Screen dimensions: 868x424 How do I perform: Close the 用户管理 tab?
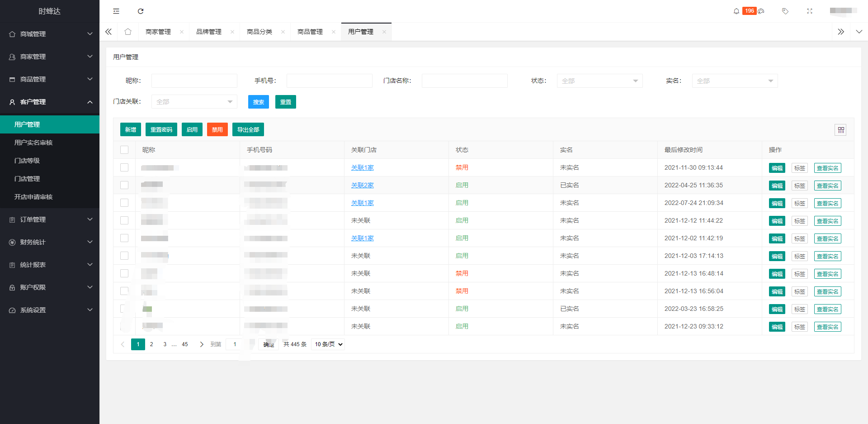click(x=384, y=32)
